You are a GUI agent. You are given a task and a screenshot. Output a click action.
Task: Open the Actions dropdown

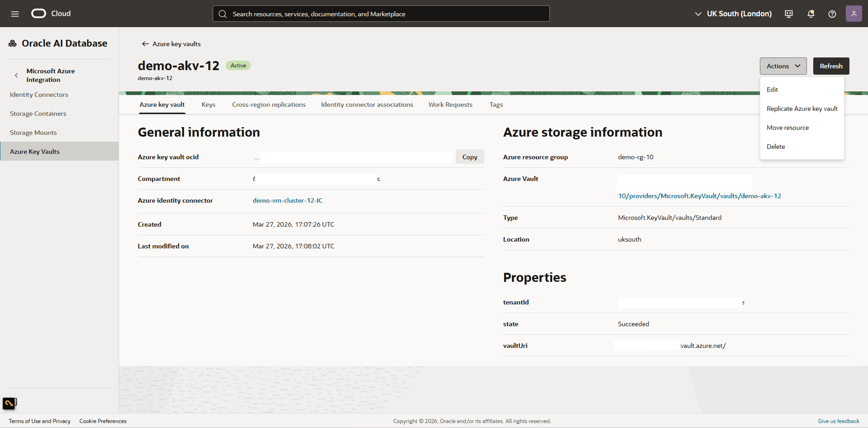pos(782,66)
